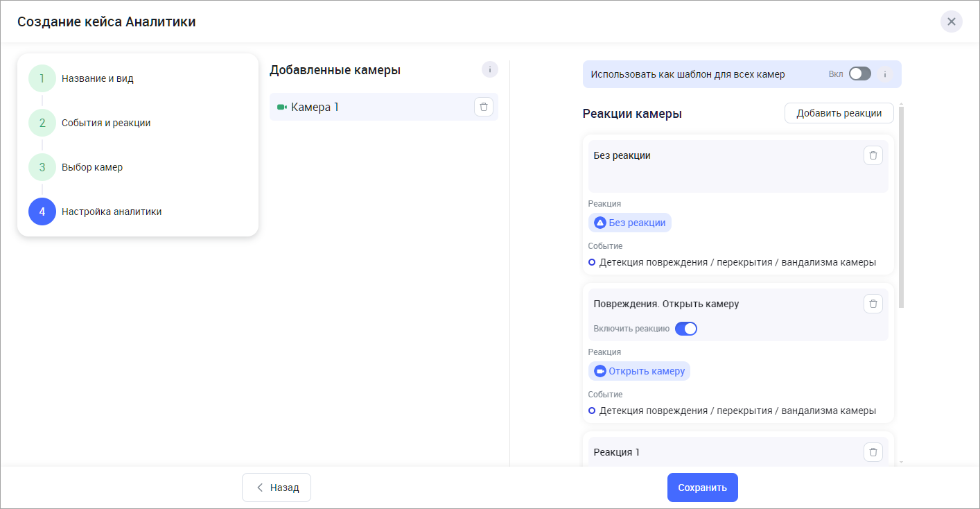
Task: Close the analytics case creation dialog
Action: [x=951, y=21]
